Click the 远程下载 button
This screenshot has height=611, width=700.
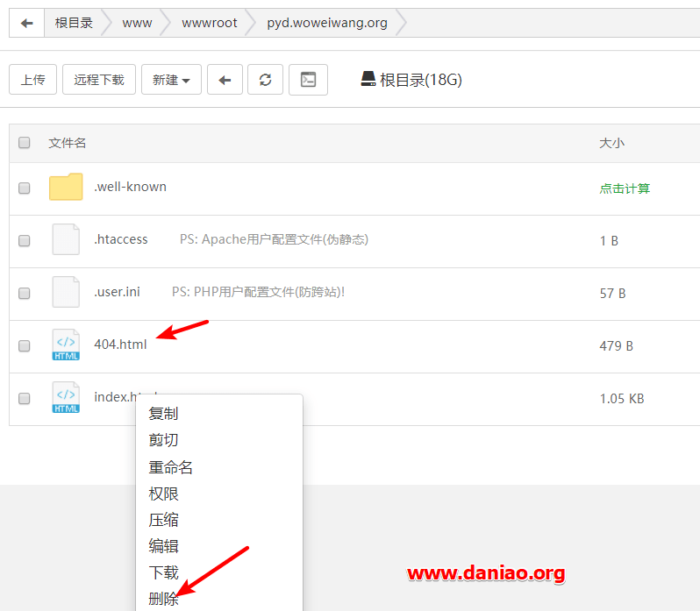click(x=99, y=80)
